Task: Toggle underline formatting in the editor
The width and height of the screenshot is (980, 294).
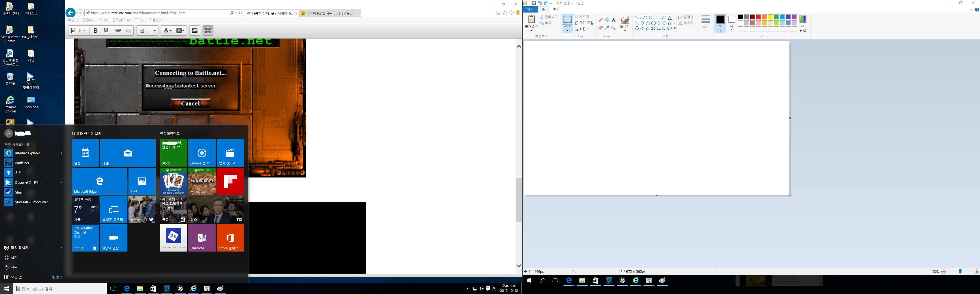Action: pos(106,30)
